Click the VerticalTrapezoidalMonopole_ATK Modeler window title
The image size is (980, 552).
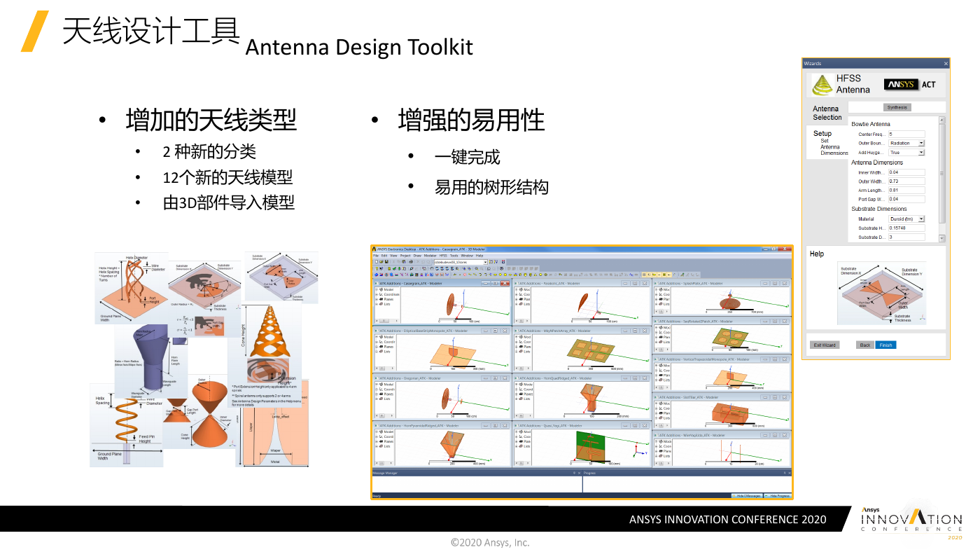tap(704, 359)
